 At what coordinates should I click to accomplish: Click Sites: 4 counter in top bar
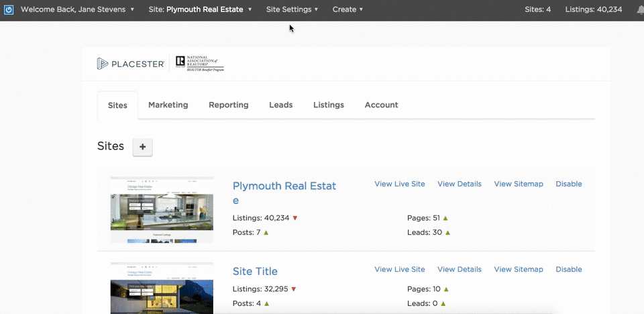[x=537, y=9]
